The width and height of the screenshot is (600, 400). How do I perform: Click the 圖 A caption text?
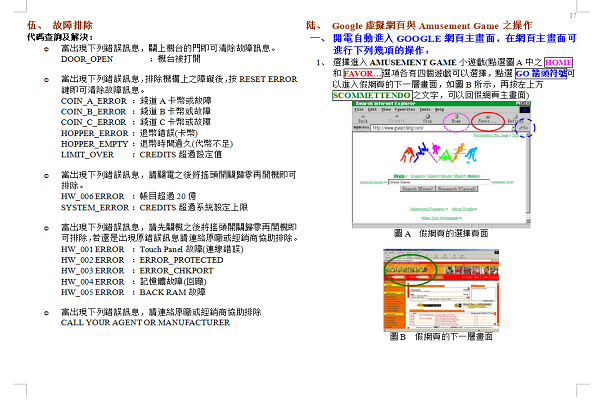441,233
